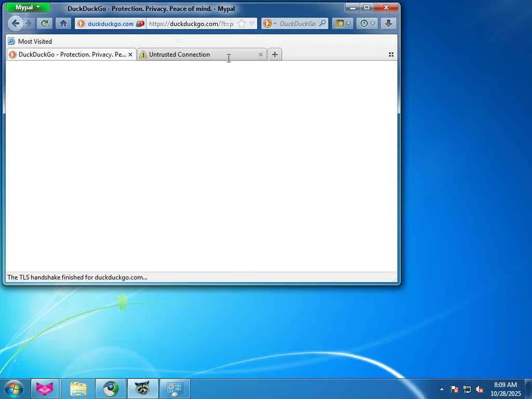Click the magnifier search icon

(323, 23)
